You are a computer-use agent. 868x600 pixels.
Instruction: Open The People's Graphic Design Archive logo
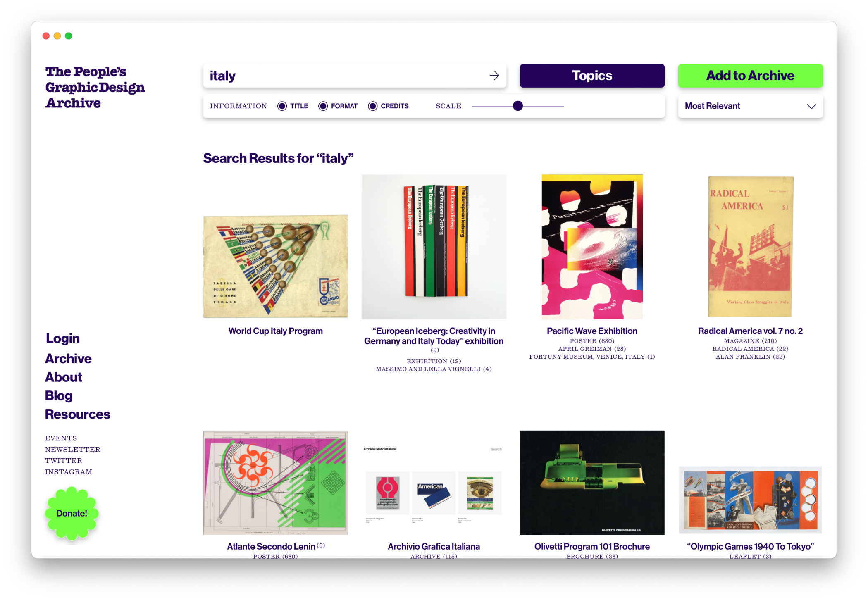coord(95,87)
